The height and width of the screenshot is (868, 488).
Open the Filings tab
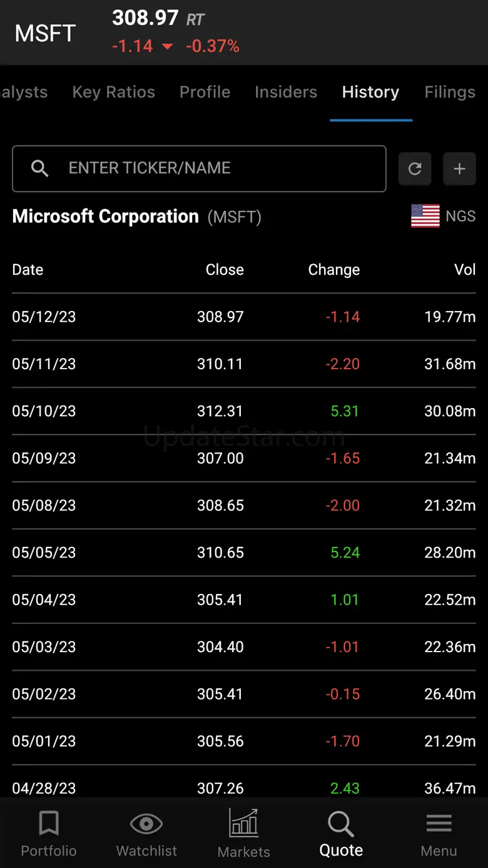pyautogui.click(x=450, y=92)
